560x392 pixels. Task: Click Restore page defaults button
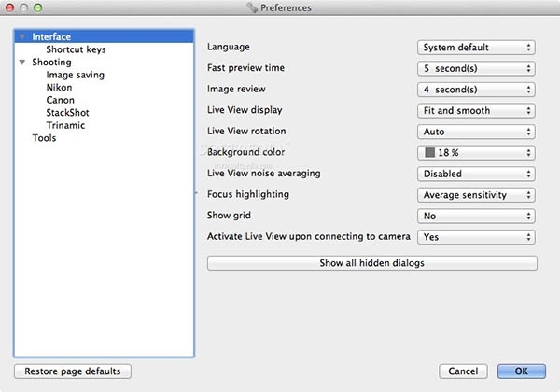[73, 371]
